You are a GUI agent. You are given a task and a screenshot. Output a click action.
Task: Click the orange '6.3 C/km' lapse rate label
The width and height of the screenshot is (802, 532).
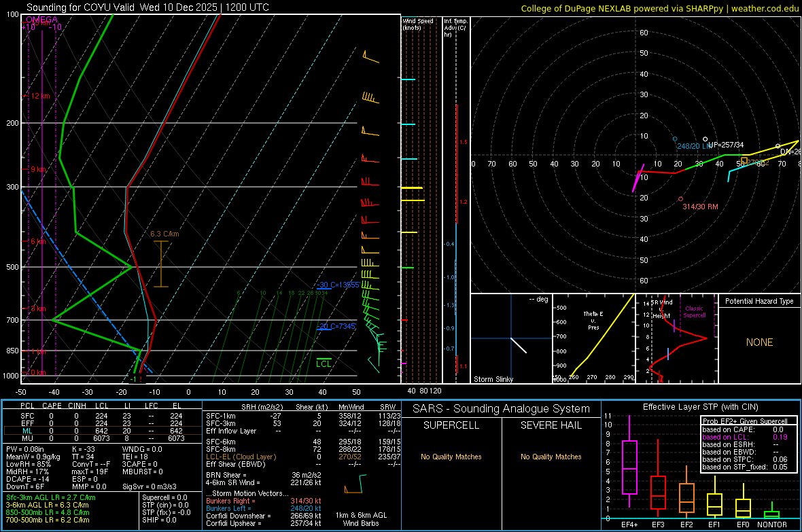click(164, 234)
